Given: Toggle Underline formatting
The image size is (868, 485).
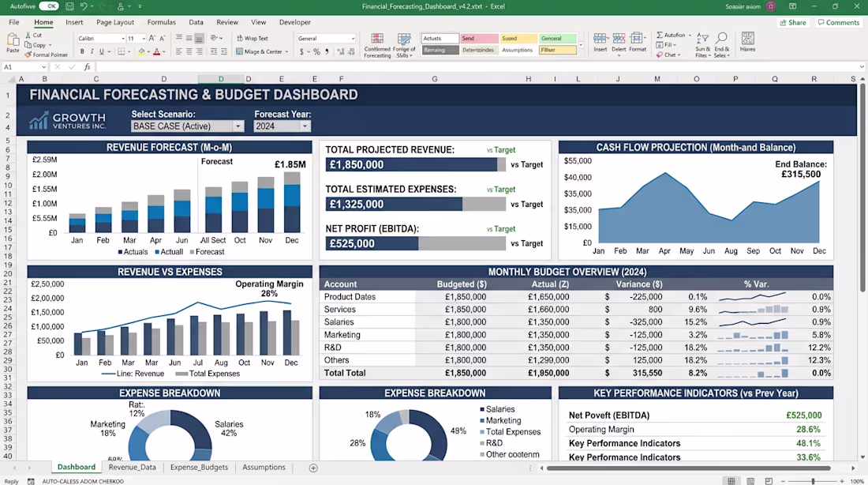Looking at the screenshot, I should tap(101, 51).
